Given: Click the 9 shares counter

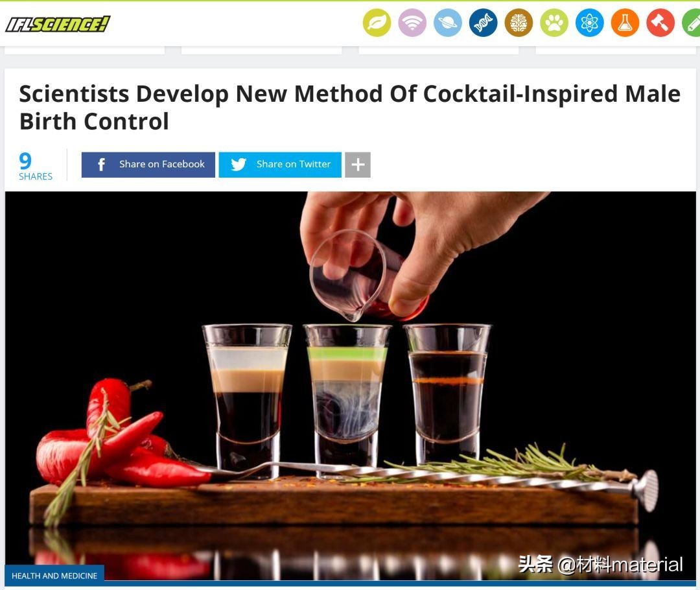Looking at the screenshot, I should [35, 166].
